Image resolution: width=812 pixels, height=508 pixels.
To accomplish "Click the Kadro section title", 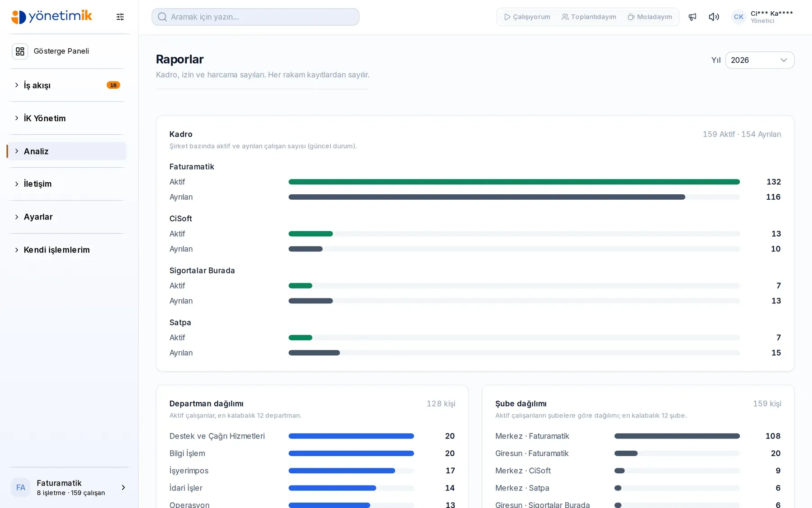I will (x=181, y=134).
